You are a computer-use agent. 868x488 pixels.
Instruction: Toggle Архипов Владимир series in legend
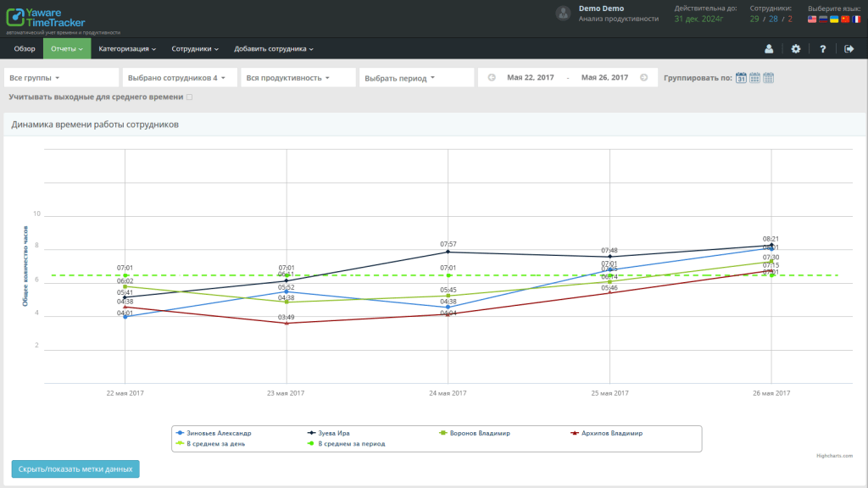610,433
